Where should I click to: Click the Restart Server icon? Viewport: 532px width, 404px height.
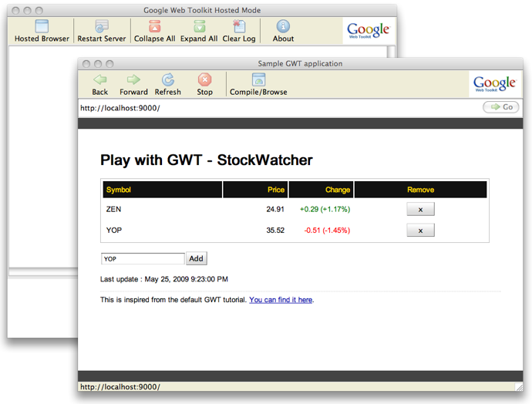click(102, 28)
